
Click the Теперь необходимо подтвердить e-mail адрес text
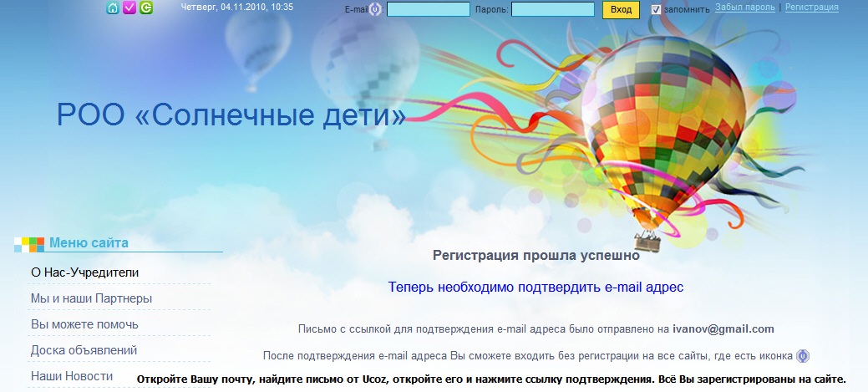point(536,288)
